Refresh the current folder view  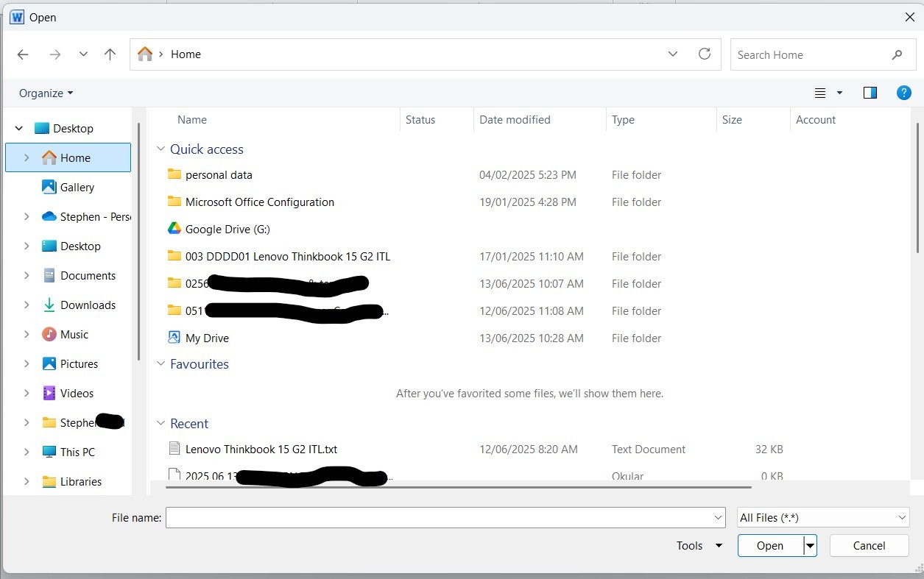pos(704,54)
